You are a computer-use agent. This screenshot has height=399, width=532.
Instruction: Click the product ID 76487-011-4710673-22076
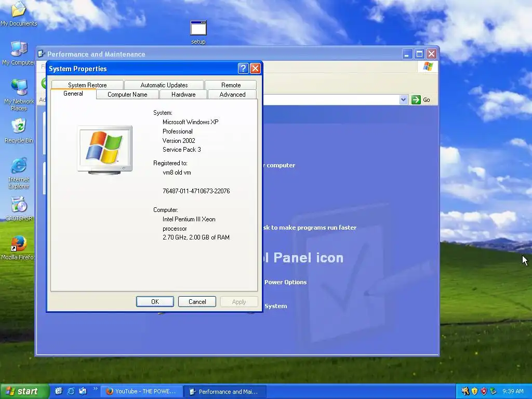[196, 191]
